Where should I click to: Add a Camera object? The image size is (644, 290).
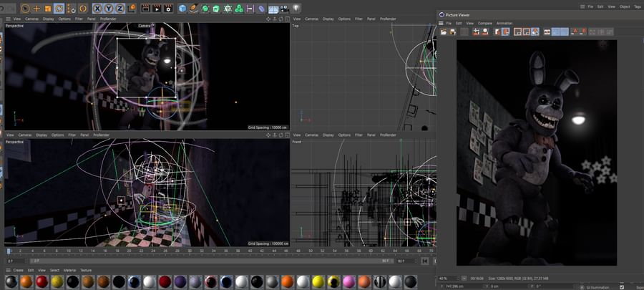point(285,8)
